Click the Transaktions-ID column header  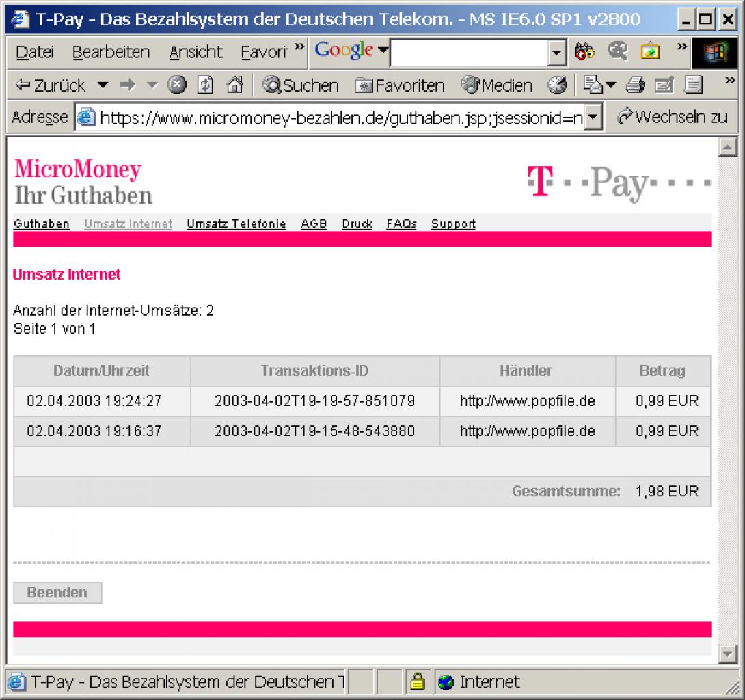click(314, 371)
